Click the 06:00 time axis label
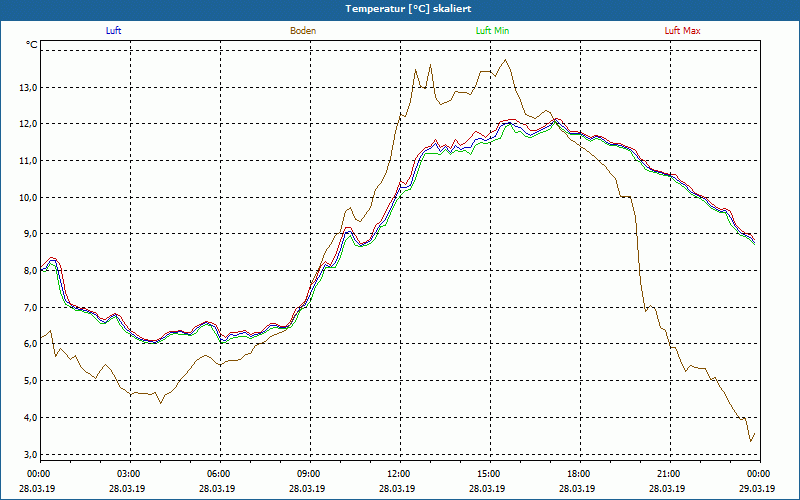The width and height of the screenshot is (800, 500). [x=218, y=474]
